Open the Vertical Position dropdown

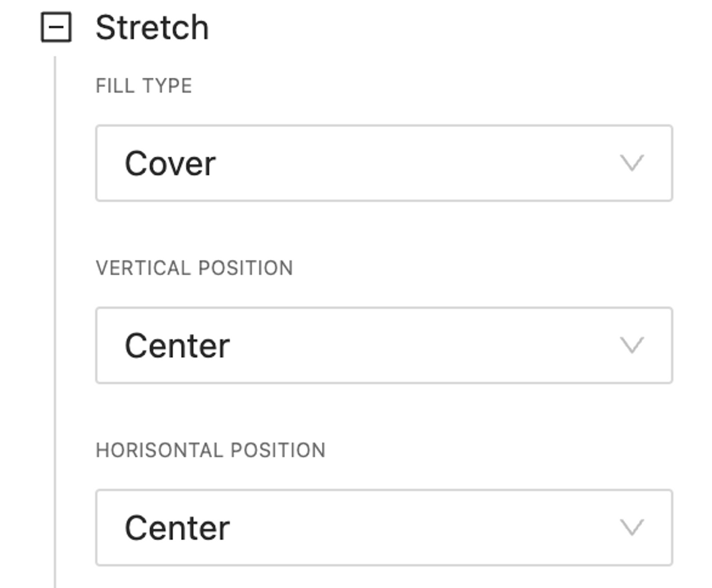383,345
